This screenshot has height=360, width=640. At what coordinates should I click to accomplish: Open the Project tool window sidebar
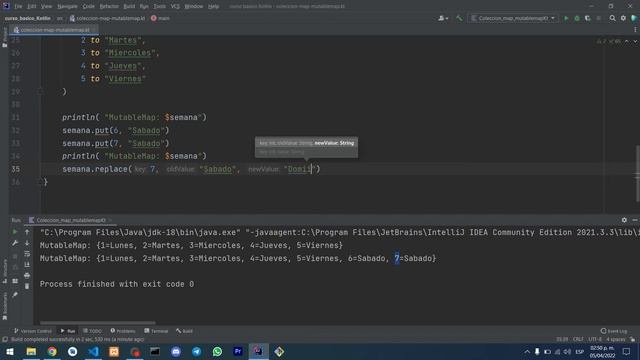[x=4, y=38]
